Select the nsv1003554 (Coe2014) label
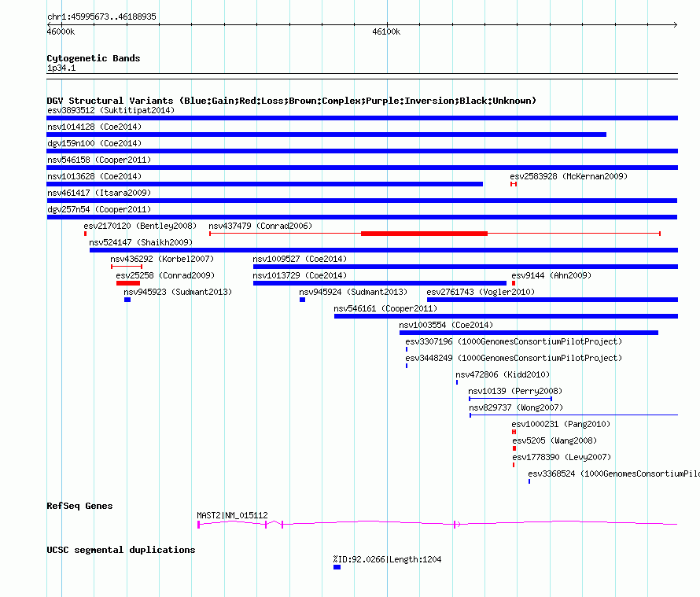Image resolution: width=700 pixels, height=597 pixels. click(446, 325)
